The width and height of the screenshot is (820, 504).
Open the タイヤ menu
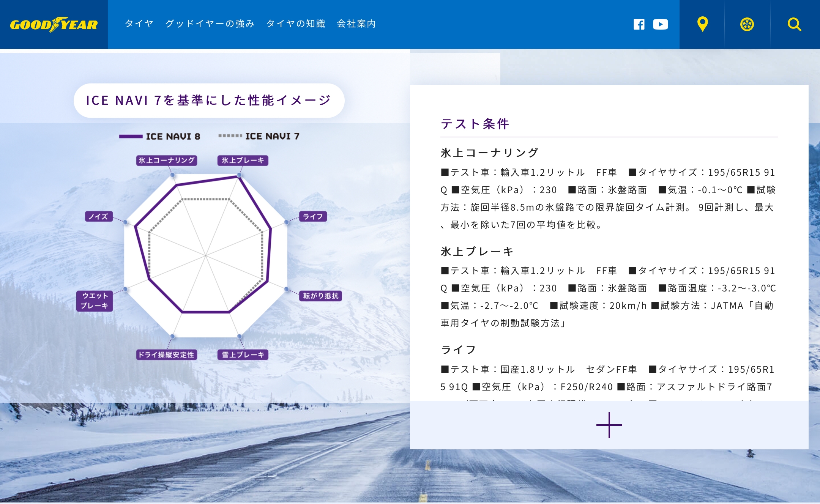(139, 24)
